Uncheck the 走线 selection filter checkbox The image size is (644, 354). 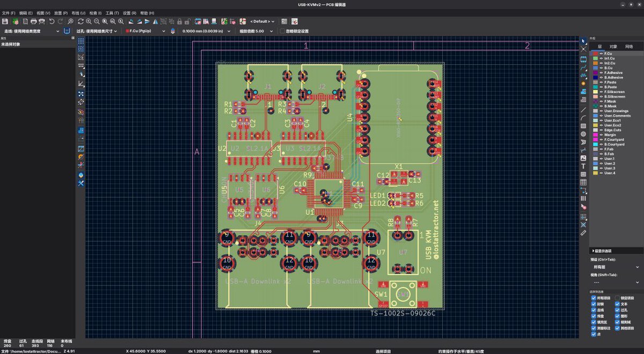(594, 310)
